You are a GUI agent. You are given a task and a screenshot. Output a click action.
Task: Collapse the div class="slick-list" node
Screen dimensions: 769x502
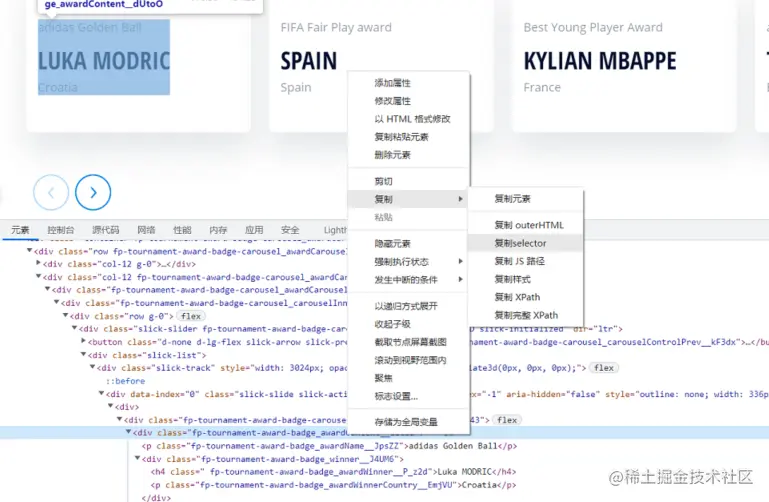tap(83, 354)
